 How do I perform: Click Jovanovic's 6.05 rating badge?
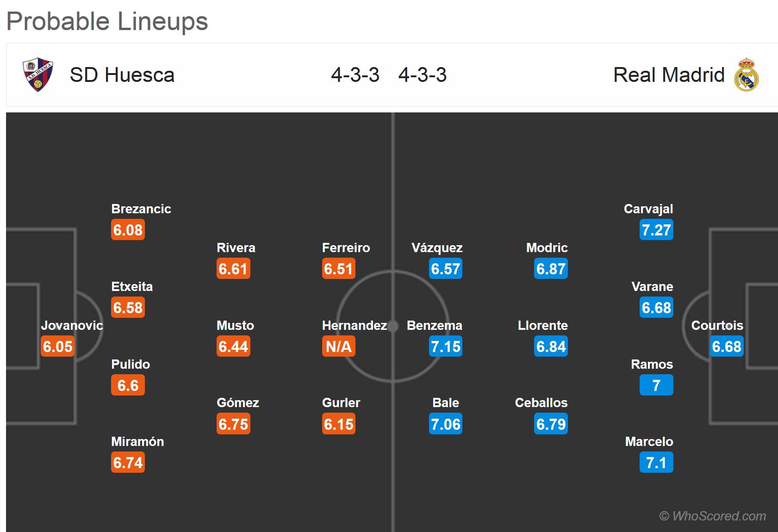pos(58,346)
